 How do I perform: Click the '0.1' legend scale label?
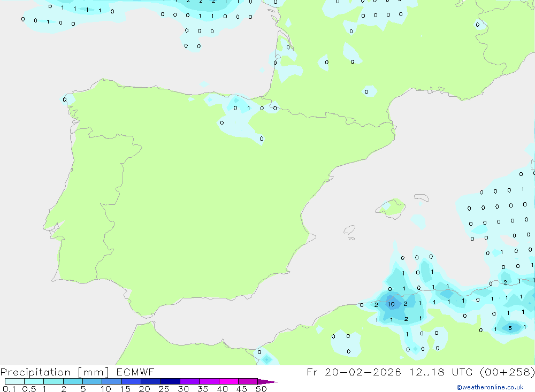tap(9, 389)
